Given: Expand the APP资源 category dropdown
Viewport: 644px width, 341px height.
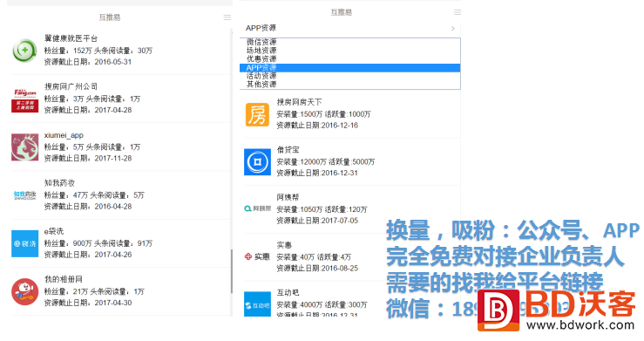Looking at the screenshot, I should coord(350,28).
